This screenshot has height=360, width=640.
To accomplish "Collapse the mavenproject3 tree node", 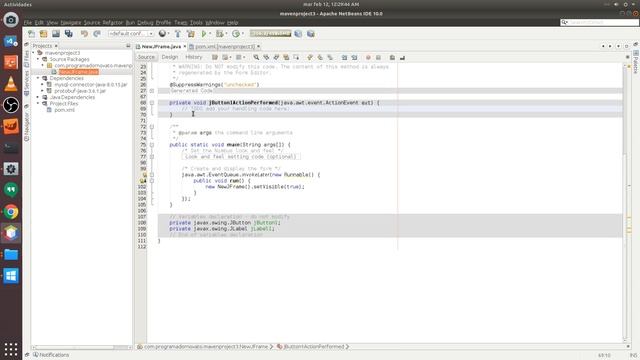I will tap(33, 53).
